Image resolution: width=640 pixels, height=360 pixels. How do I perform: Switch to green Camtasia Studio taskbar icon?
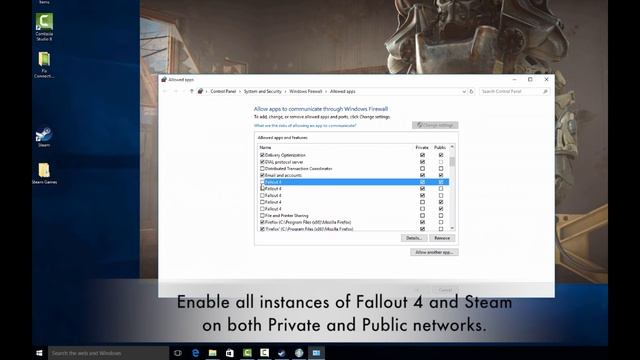[247, 353]
